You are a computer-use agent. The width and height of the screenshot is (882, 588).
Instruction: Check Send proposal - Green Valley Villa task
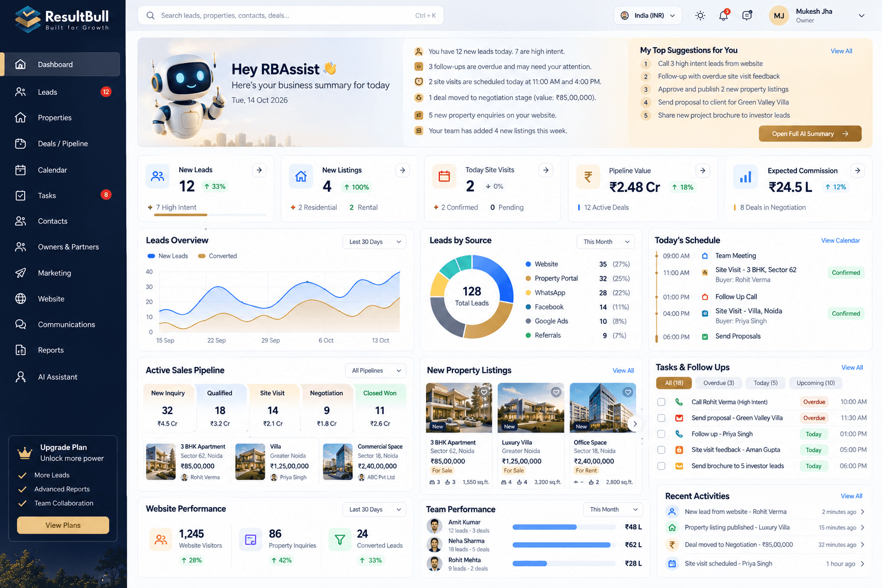point(661,418)
